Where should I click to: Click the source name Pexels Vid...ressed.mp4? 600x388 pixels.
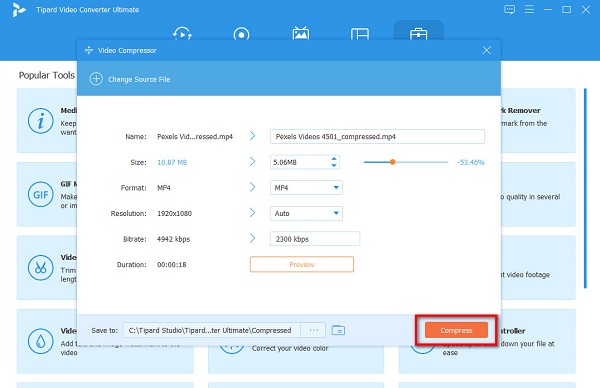(x=195, y=137)
